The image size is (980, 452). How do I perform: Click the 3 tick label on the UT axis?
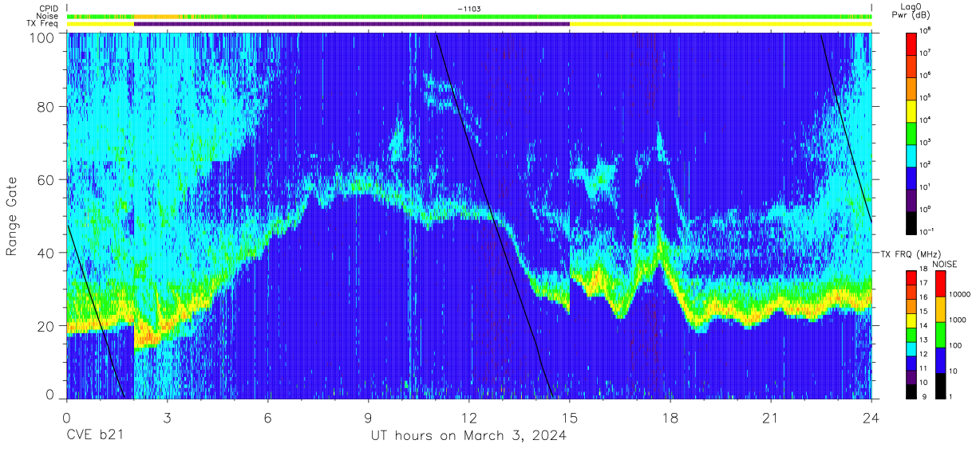pos(167,418)
